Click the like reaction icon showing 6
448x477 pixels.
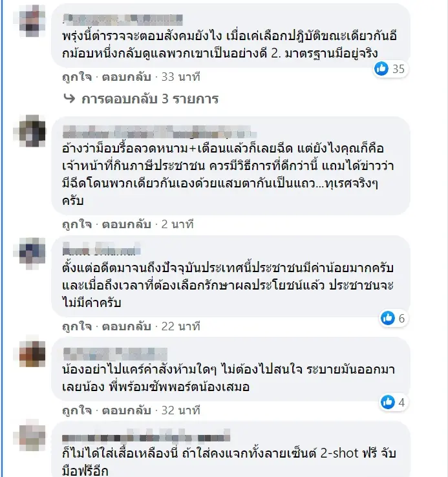(x=388, y=318)
